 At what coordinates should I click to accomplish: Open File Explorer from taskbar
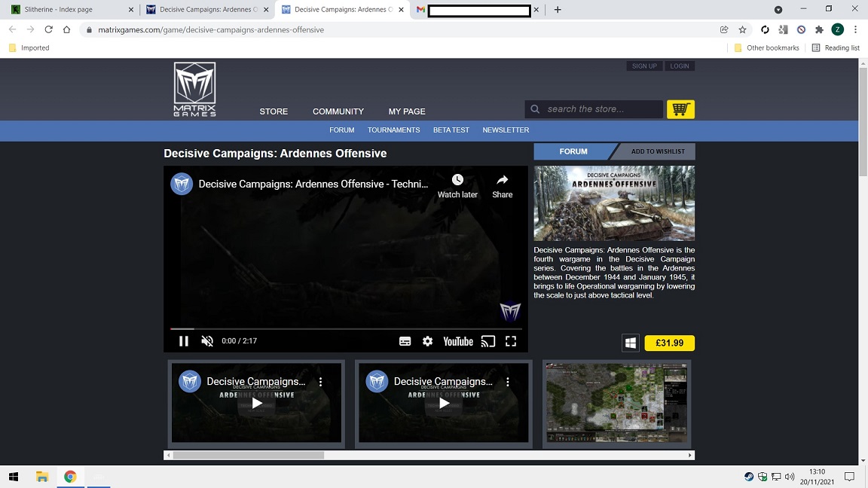pyautogui.click(x=42, y=477)
